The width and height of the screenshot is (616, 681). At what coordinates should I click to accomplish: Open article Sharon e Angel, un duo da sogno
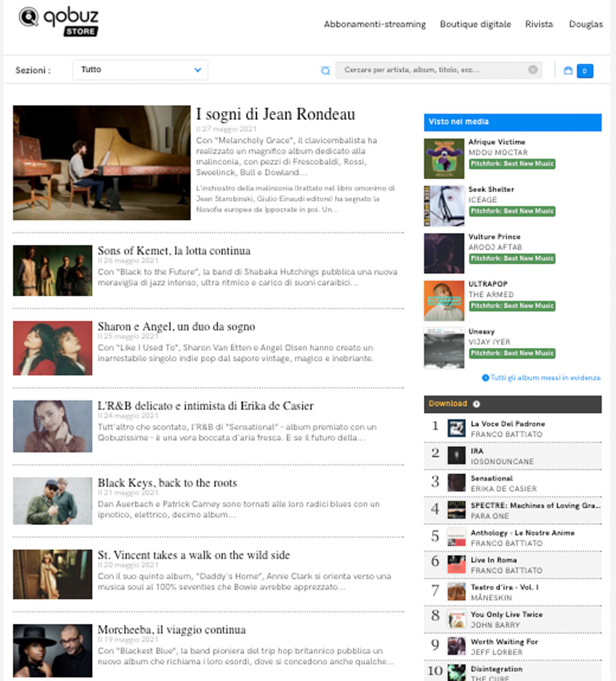[176, 327]
